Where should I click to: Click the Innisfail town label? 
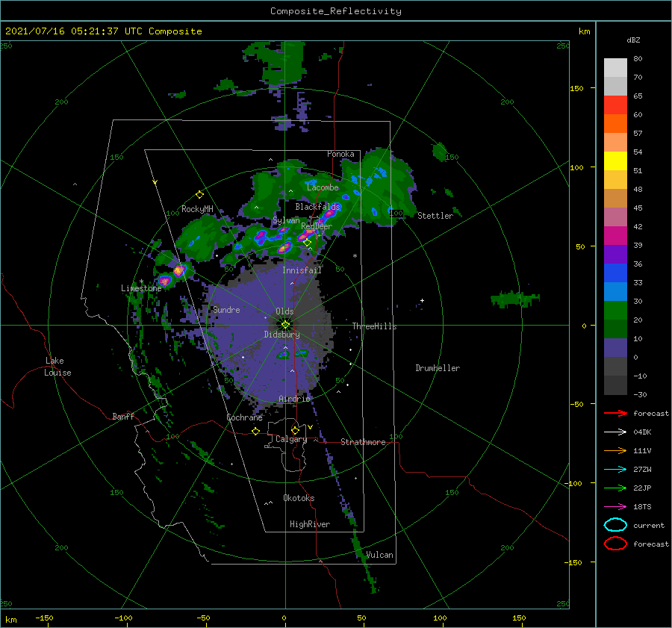(302, 270)
